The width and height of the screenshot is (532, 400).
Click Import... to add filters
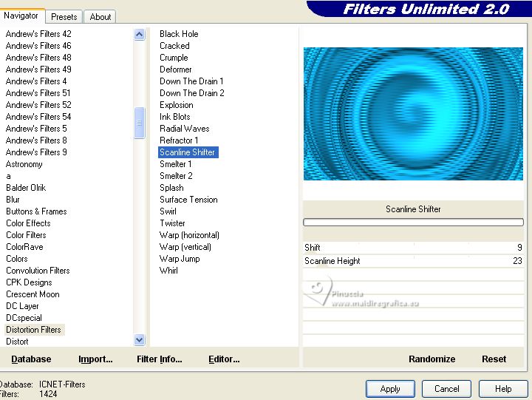tap(95, 359)
